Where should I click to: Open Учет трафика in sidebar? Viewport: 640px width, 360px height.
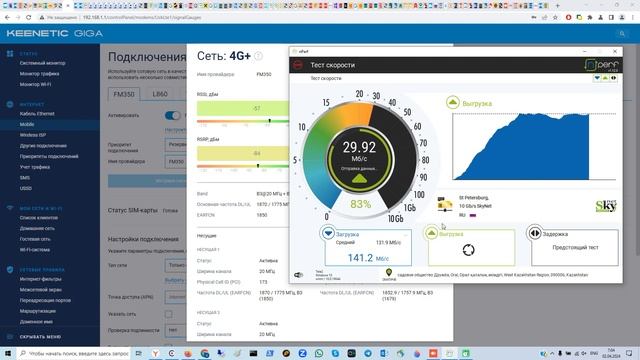(x=35, y=167)
